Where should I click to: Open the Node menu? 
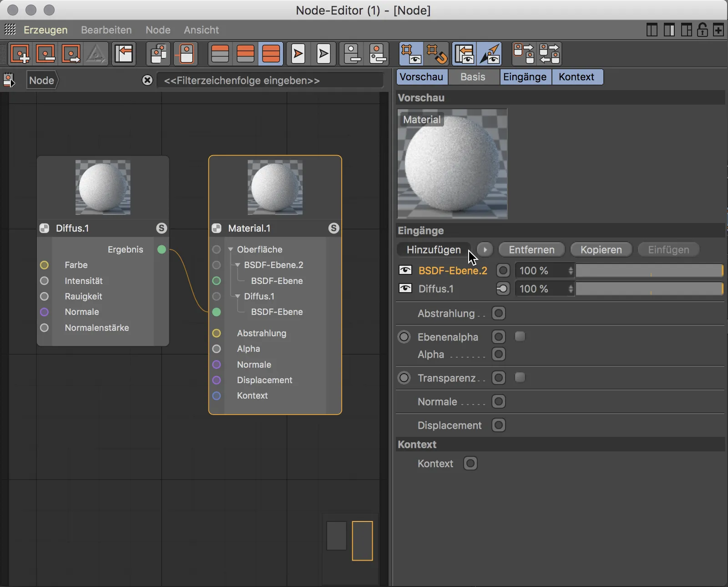click(x=158, y=30)
